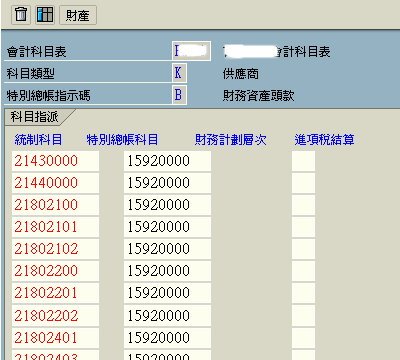The width and height of the screenshot is (400, 360).
Task: Click 15920000 field in row 21802101
Action: pos(167,227)
